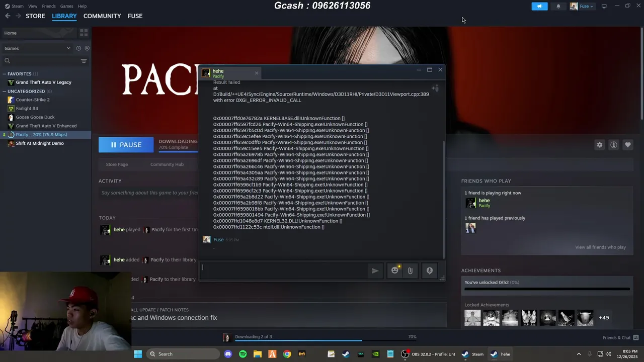Click the chat message input field

[284, 270]
